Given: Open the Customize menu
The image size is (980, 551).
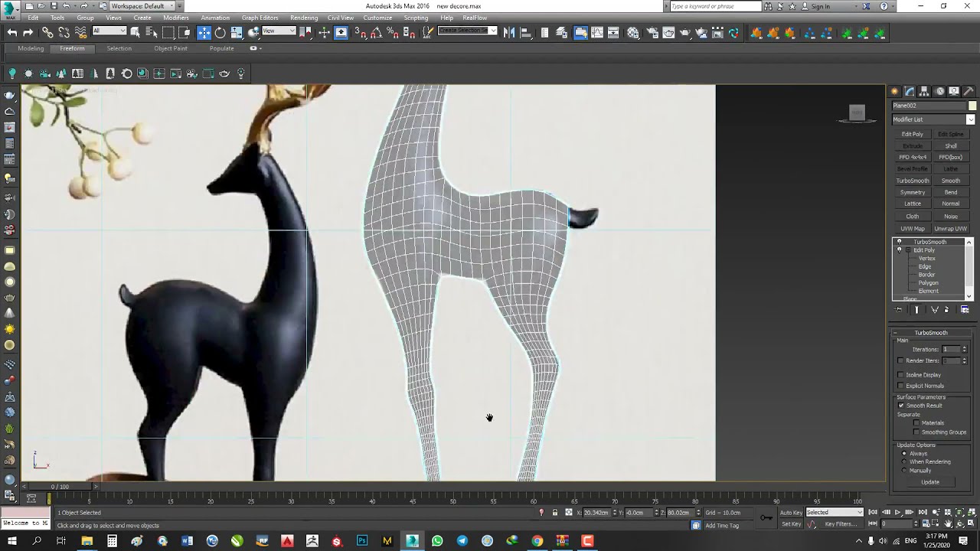Looking at the screenshot, I should pyautogui.click(x=377, y=18).
